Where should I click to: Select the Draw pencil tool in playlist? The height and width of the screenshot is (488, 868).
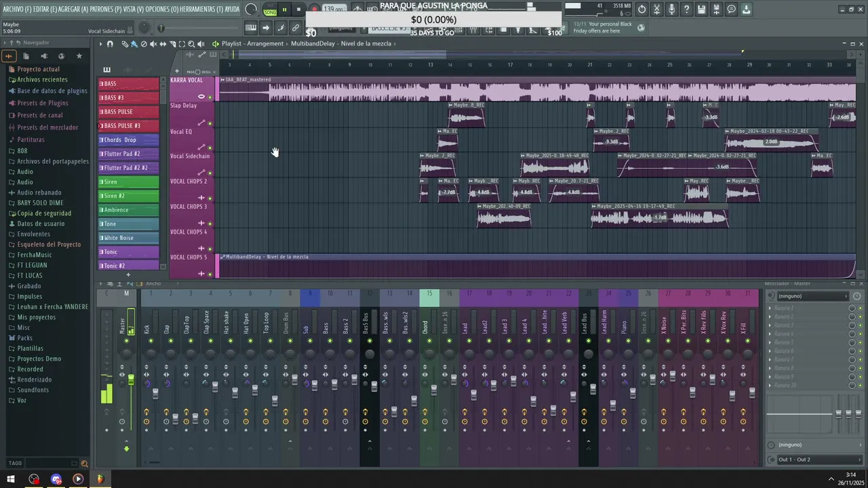coord(125,43)
